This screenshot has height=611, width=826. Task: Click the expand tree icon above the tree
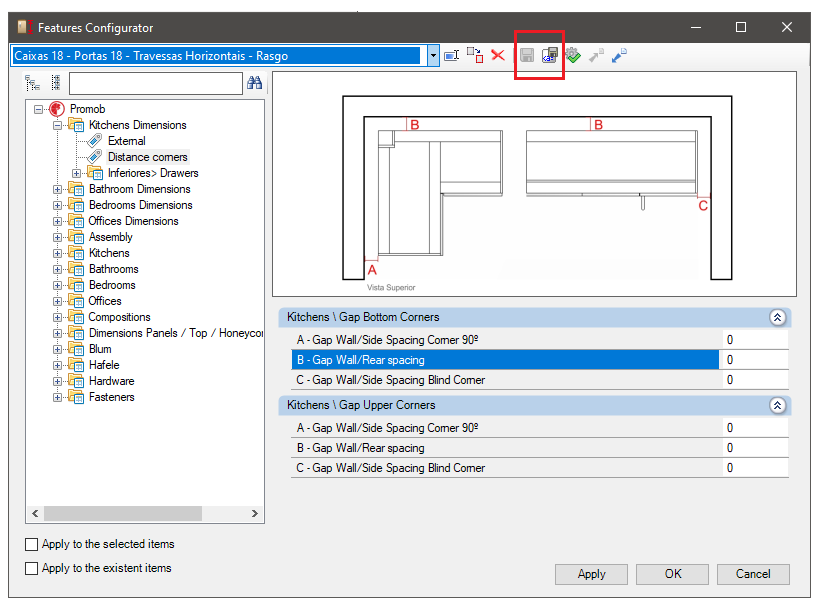[33, 83]
